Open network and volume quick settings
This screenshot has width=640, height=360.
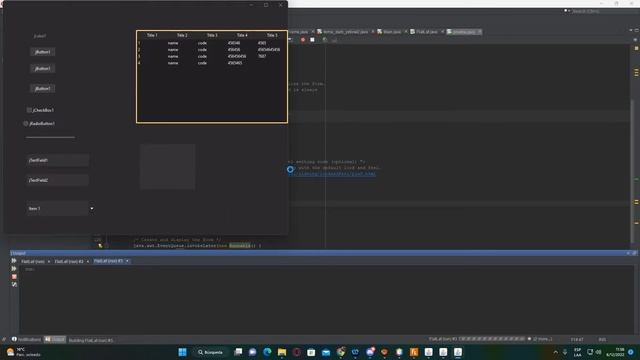[x=594, y=352]
